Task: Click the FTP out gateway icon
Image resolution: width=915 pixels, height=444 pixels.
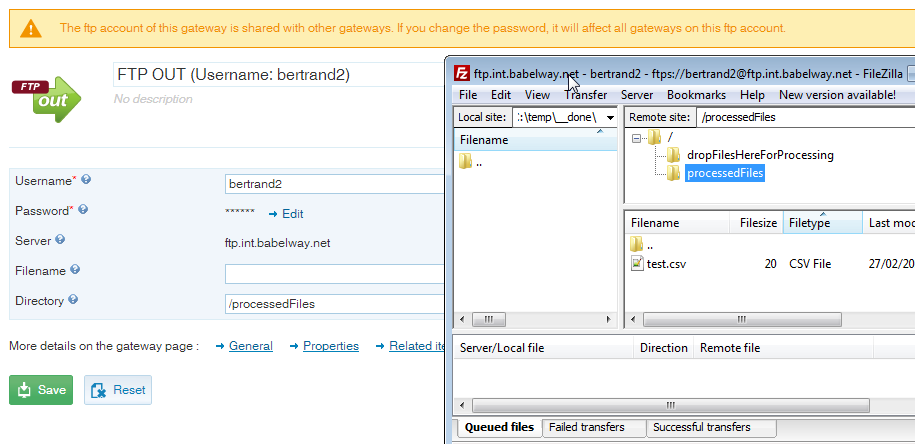Action: (x=47, y=99)
